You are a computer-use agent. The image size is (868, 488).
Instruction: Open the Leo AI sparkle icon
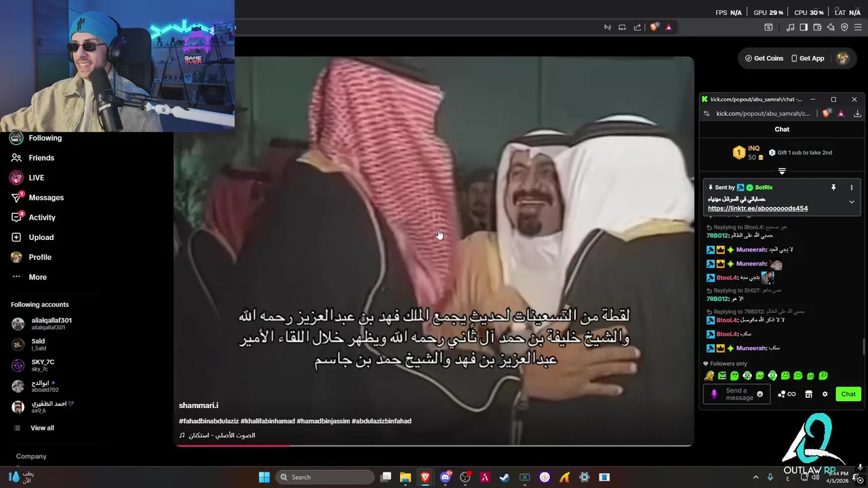(831, 27)
